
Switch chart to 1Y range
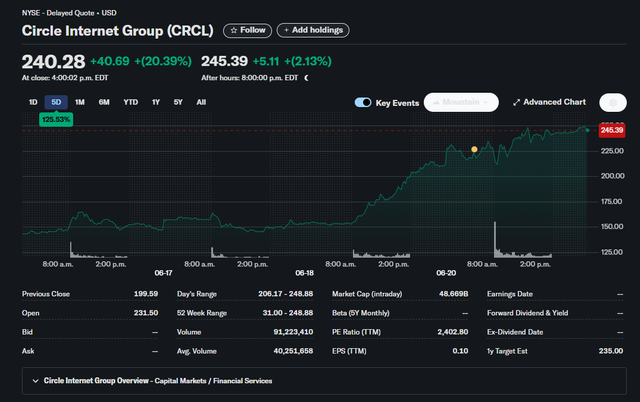click(156, 102)
